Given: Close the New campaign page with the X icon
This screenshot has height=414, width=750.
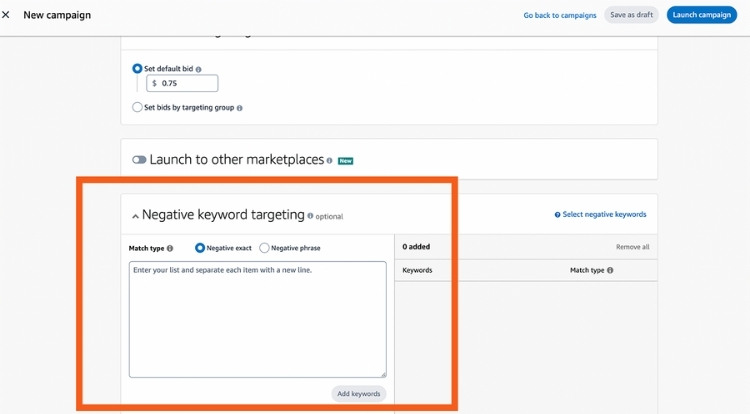Looking at the screenshot, I should click(6, 15).
